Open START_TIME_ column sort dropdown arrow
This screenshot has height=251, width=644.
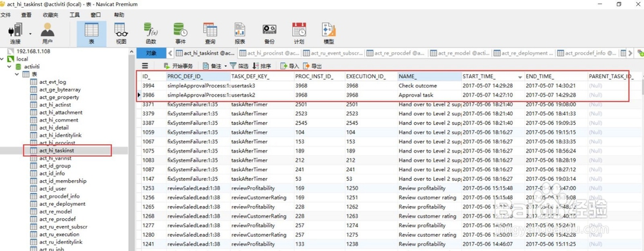(520, 77)
